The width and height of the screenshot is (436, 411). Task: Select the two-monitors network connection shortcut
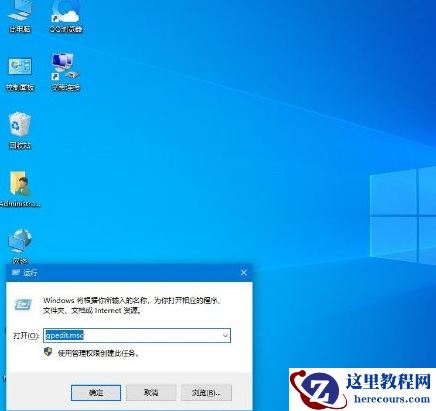tap(66, 71)
